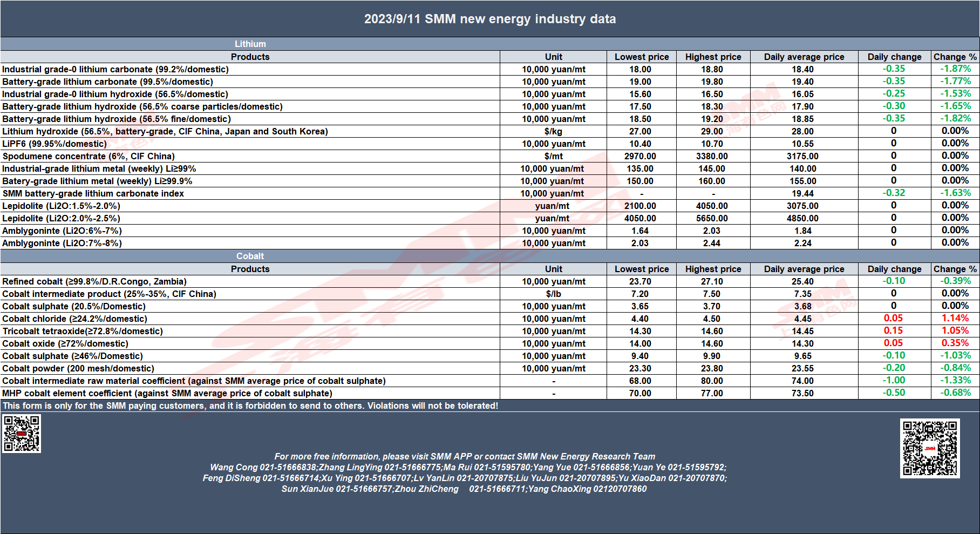Viewport: 980px width, 534px height.
Task: Click the Spodumene concentrate (6%, CIF China) product
Action: (x=89, y=156)
